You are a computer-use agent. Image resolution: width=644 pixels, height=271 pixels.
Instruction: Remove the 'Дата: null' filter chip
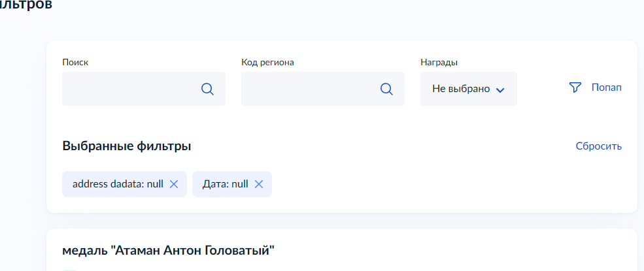pos(259,184)
